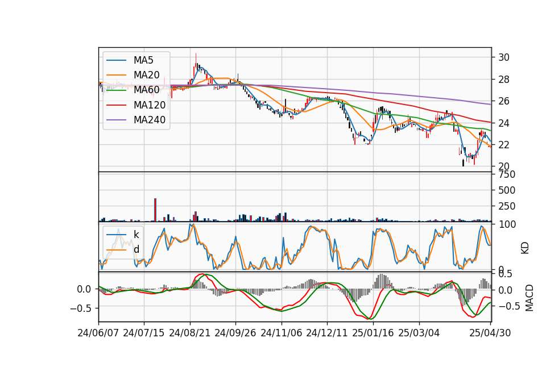The image size is (546, 392).
Task: Click the price axis value 24
Action: tap(503, 123)
